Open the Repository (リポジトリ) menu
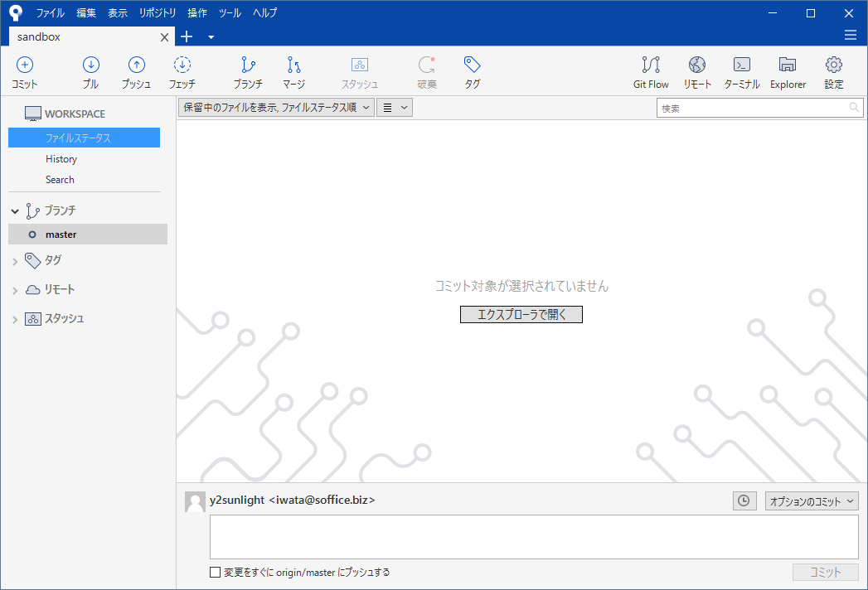The height and width of the screenshot is (590, 868). (x=158, y=12)
